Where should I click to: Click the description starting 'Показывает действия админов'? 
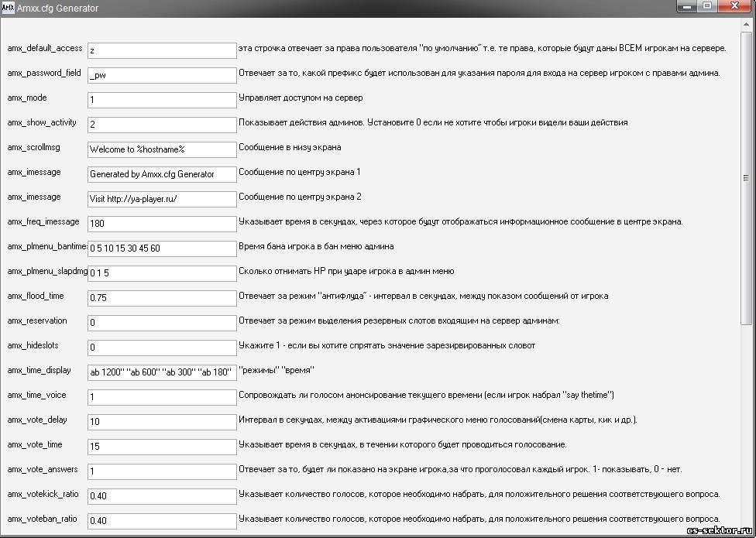pyautogui.click(x=433, y=123)
